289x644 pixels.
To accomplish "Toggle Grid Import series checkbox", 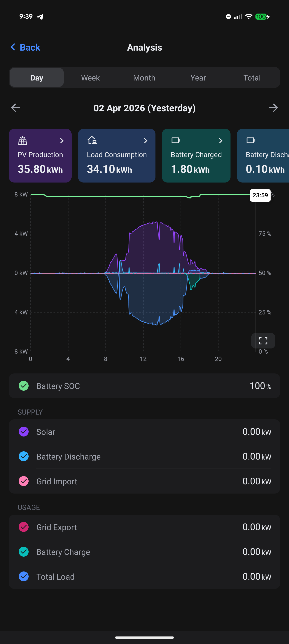I will 24,481.
